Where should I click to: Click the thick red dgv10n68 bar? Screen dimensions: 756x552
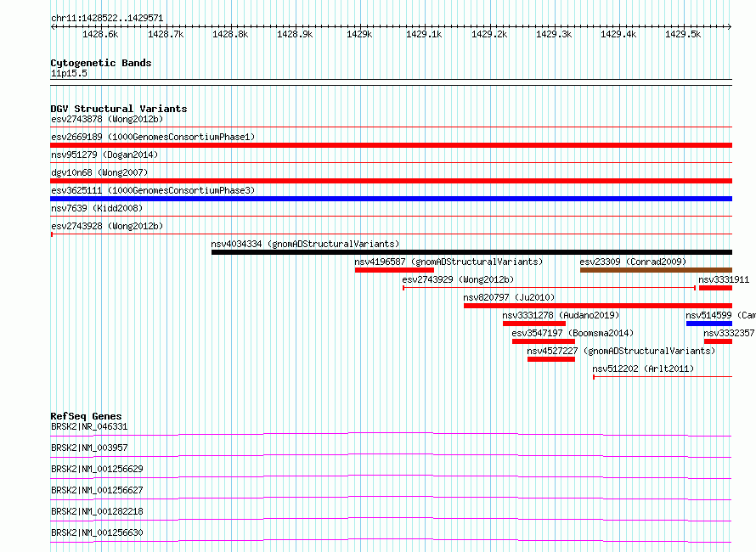click(391, 181)
